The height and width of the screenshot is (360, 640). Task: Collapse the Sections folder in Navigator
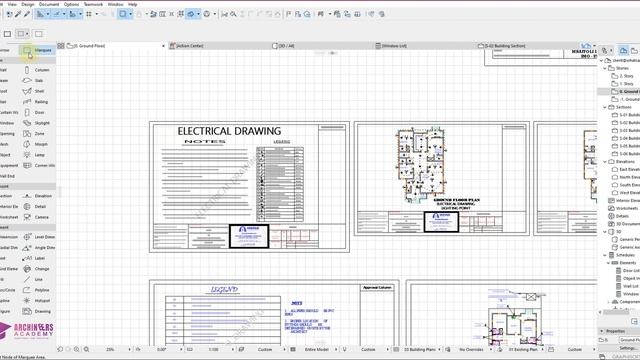coord(605,107)
